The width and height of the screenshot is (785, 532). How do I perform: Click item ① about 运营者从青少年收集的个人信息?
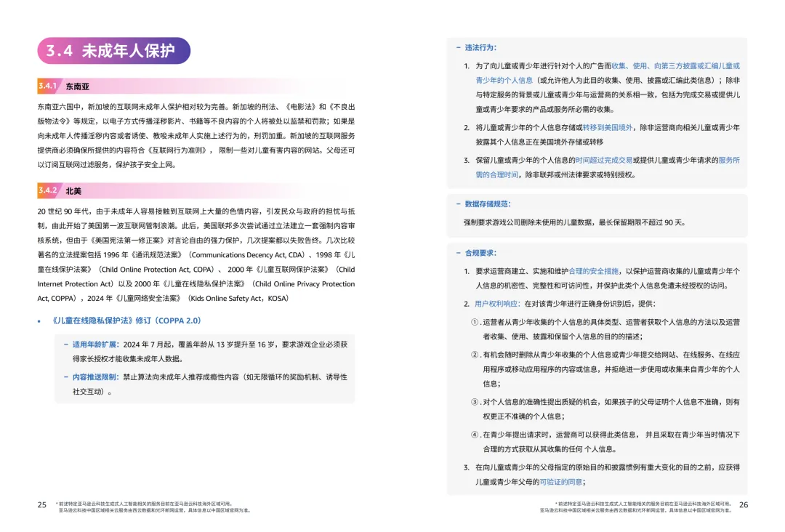point(605,329)
